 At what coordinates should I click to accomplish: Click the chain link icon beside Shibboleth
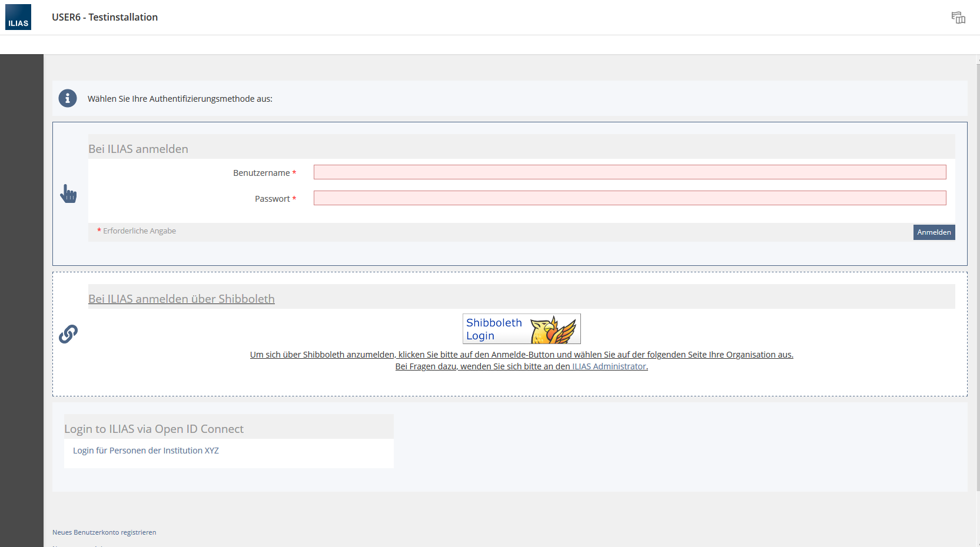tap(68, 333)
